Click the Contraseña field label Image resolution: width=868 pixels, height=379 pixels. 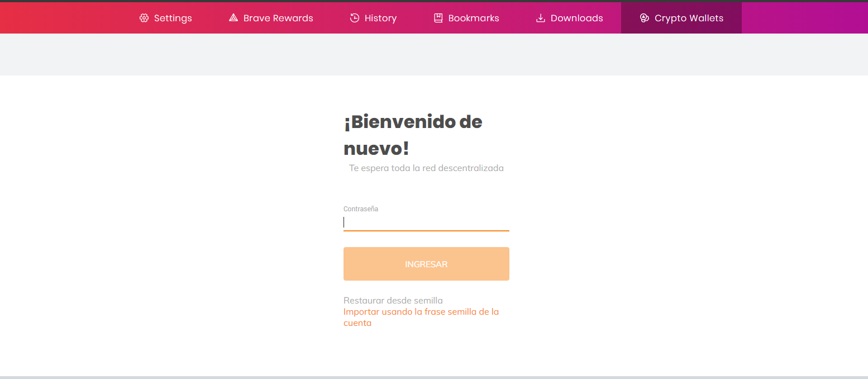(x=361, y=209)
